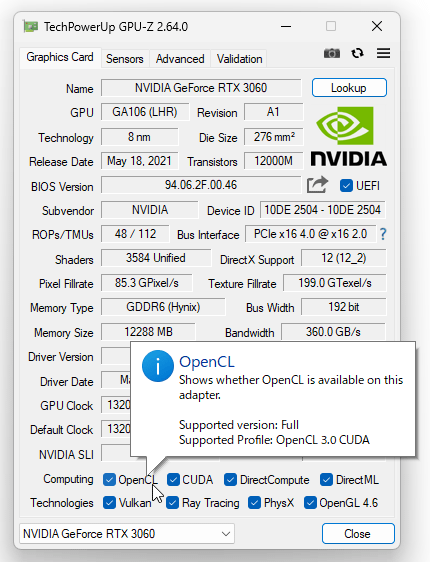The image size is (430, 562).
Task: Click the OpenCL tooltip title
Action: [207, 362]
